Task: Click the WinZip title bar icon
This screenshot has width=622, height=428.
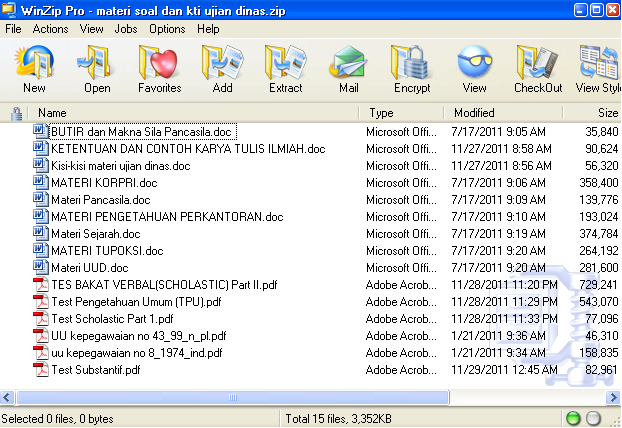Action: (x=8, y=10)
